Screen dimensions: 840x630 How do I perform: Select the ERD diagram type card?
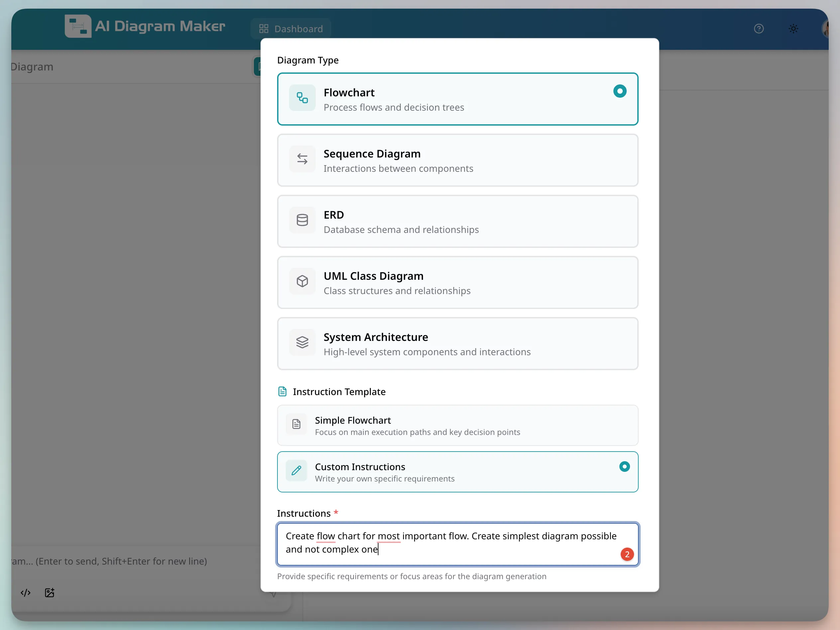[x=457, y=221]
